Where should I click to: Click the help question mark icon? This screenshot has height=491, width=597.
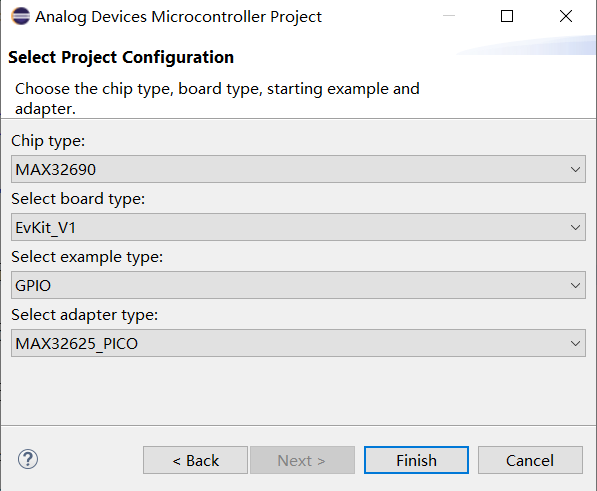pos(28,459)
